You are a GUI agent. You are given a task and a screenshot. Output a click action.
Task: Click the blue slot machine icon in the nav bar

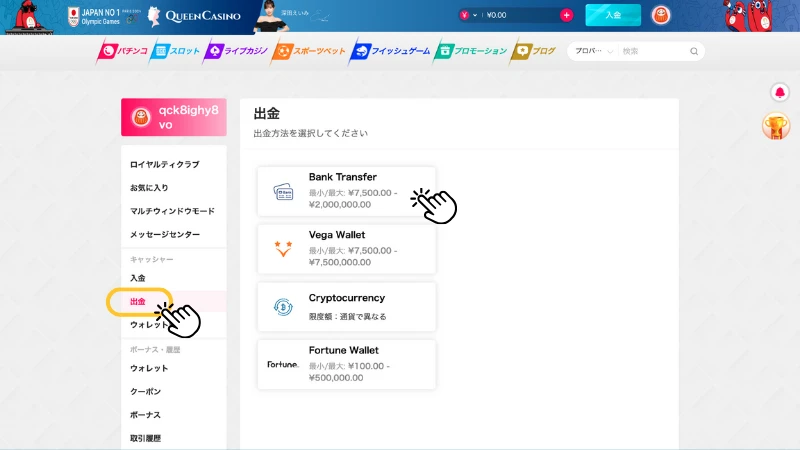point(161,51)
